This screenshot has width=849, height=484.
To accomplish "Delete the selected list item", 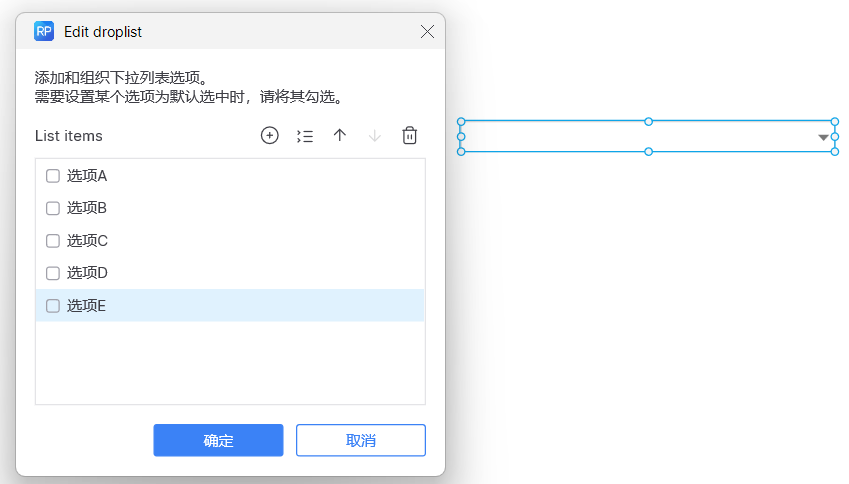I will (x=410, y=136).
